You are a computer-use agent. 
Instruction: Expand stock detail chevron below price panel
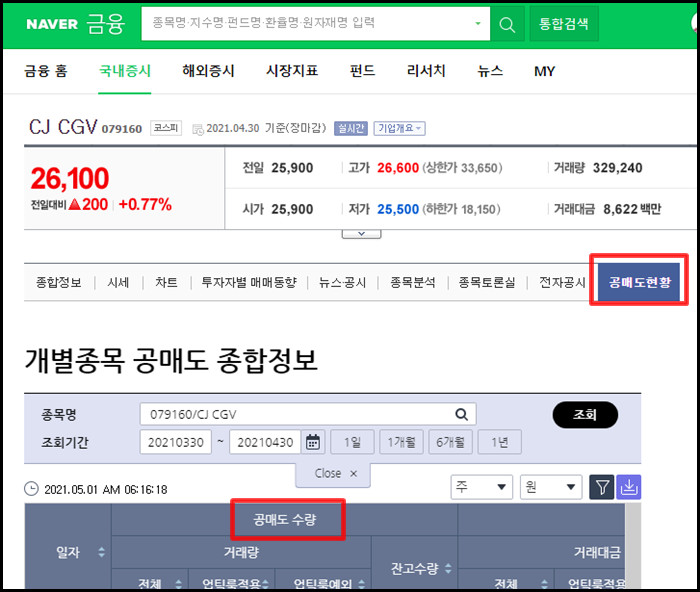point(362,234)
